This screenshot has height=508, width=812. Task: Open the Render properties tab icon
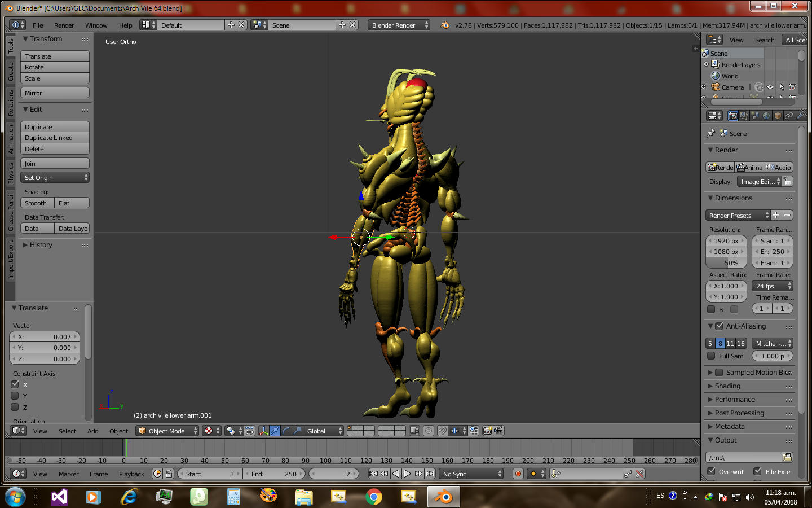pyautogui.click(x=732, y=116)
